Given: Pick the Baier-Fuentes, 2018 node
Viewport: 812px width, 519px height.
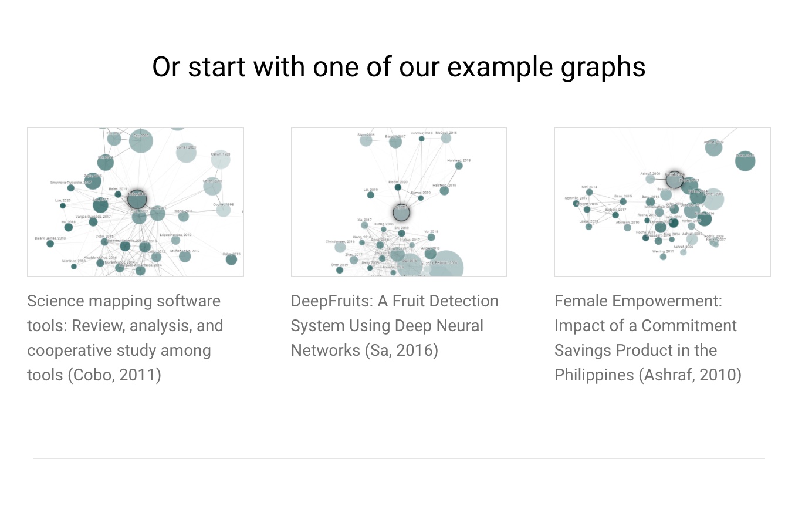Looking at the screenshot, I should click(x=50, y=244).
